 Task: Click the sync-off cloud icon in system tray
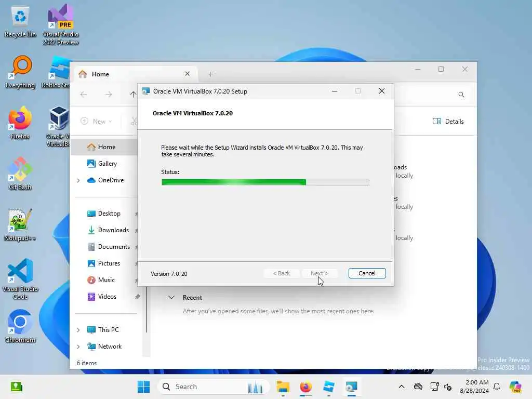point(418,387)
